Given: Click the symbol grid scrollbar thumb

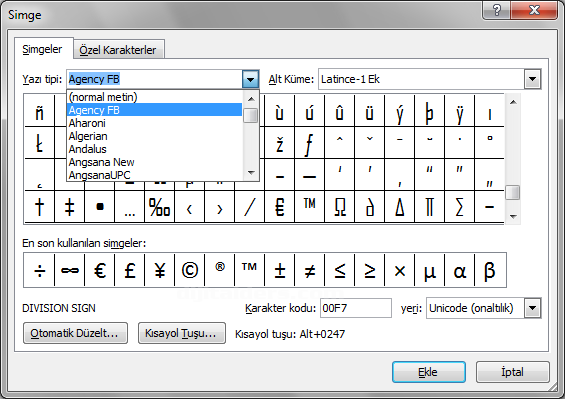Looking at the screenshot, I should 512,192.
